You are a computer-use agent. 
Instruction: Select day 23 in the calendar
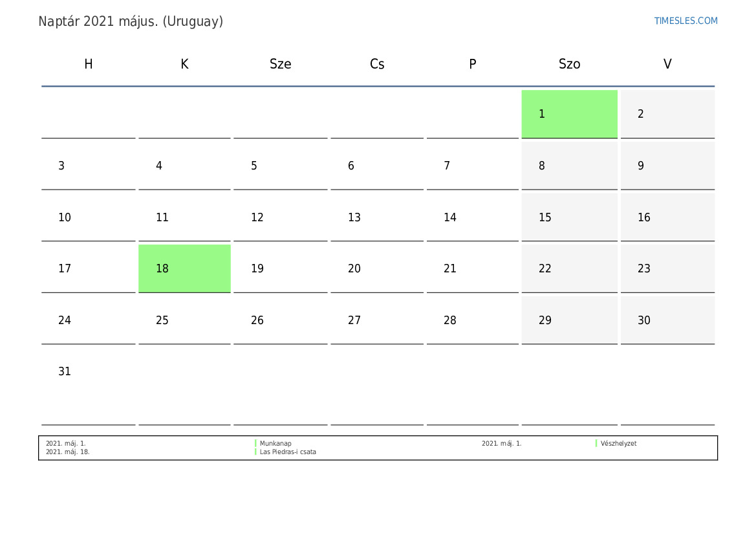667,268
